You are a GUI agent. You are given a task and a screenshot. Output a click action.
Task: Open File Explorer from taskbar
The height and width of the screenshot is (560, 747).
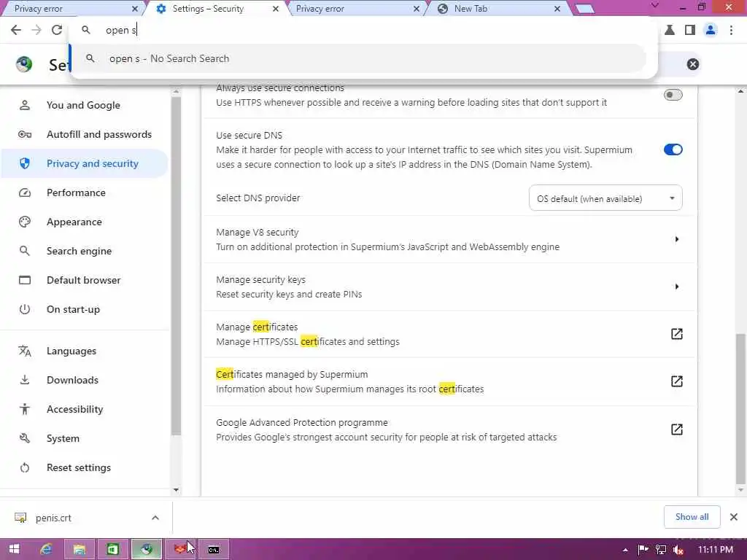pyautogui.click(x=79, y=549)
